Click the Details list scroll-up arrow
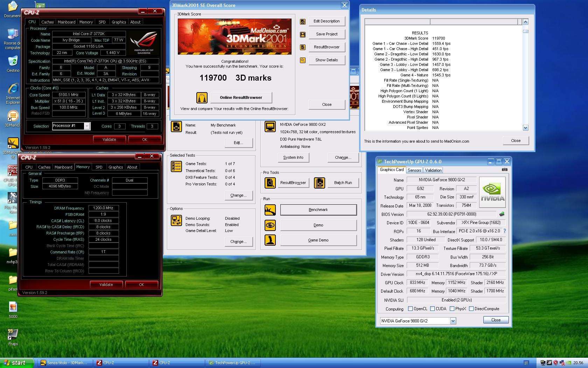Viewport: 588px width, 368px height. [525, 22]
